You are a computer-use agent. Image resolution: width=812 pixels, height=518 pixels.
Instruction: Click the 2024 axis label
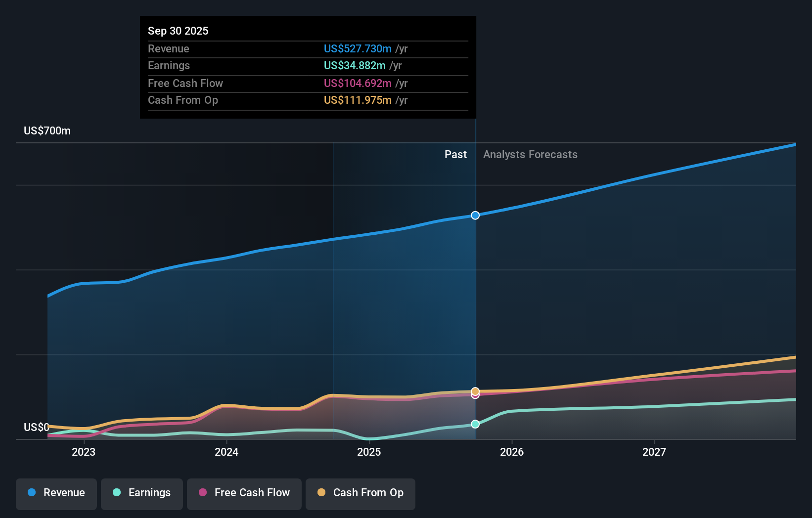pyautogui.click(x=226, y=452)
